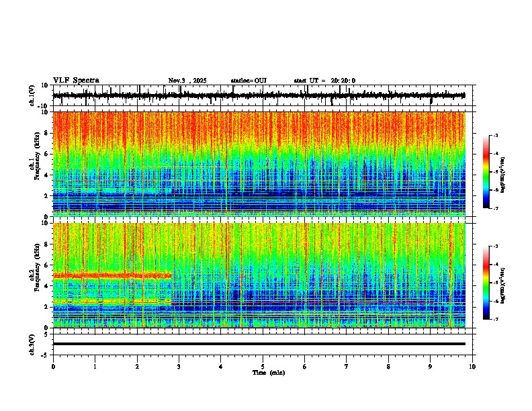The width and height of the screenshot is (532, 411).
Task: Click time axis tick label 7
Action: click(347, 367)
